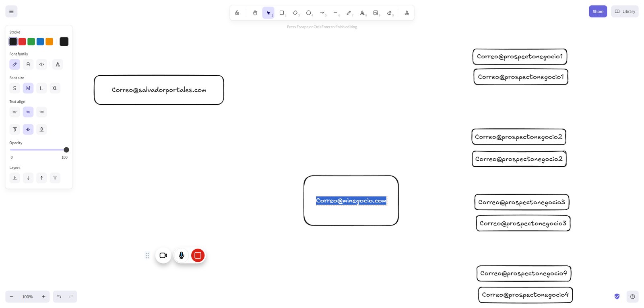
Task: Toggle the camera in recording controls
Action: [163, 255]
